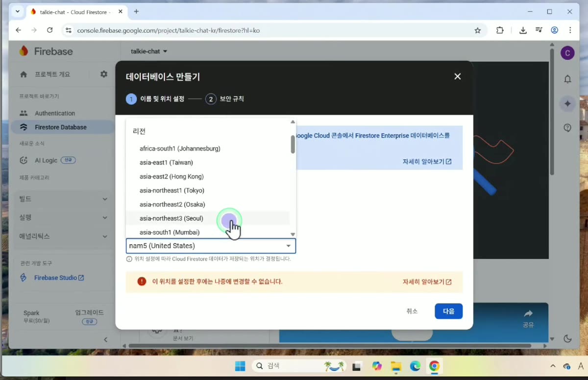The height and width of the screenshot is (380, 588).
Task: Open the browser extensions icon
Action: 500,30
